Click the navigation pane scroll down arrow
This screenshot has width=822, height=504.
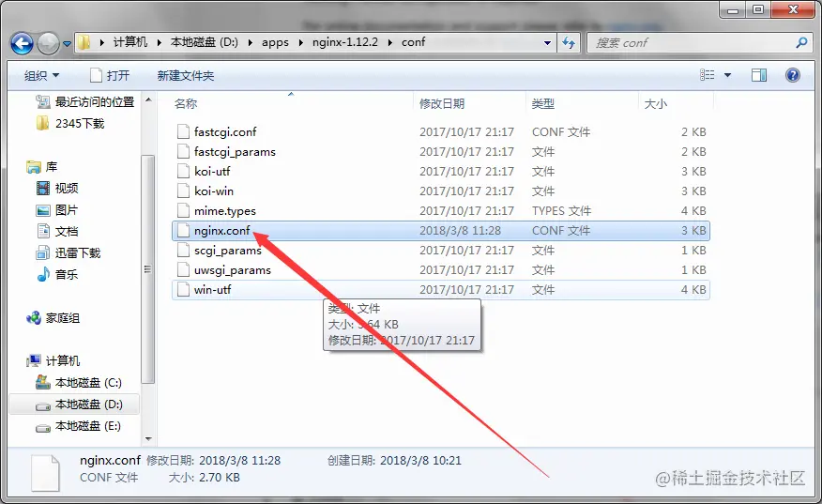[148, 438]
